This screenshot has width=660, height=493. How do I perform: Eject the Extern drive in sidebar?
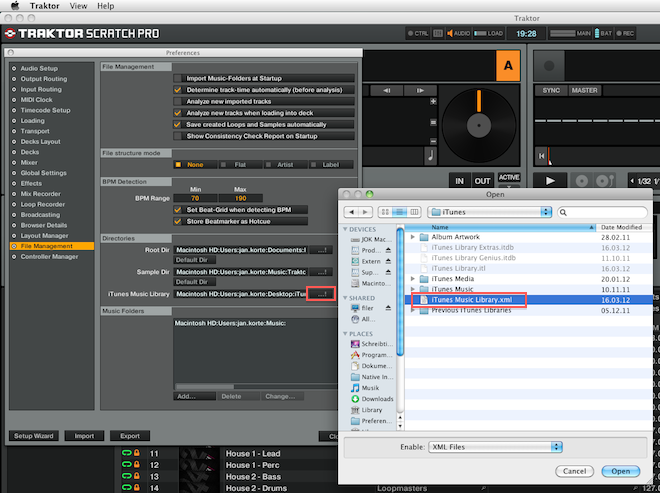click(x=388, y=261)
